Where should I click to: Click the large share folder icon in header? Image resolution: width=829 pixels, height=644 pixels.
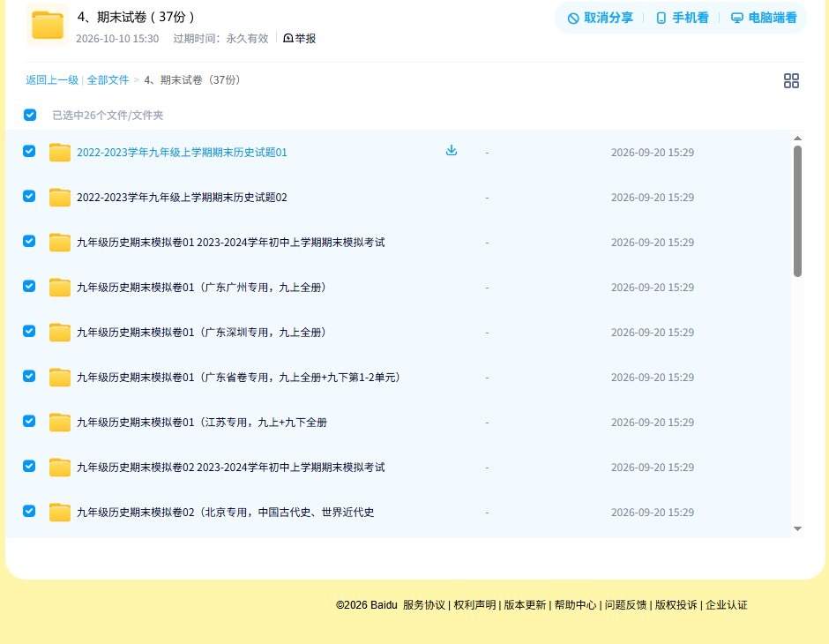point(48,25)
